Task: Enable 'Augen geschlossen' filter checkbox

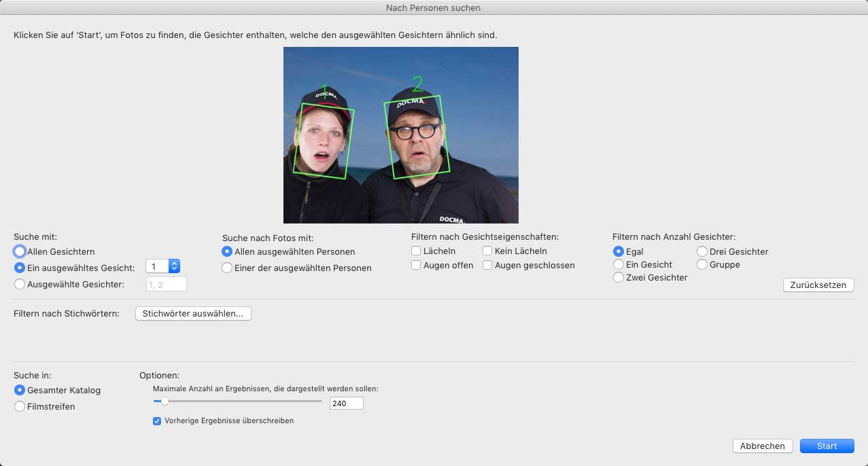Action: click(487, 266)
